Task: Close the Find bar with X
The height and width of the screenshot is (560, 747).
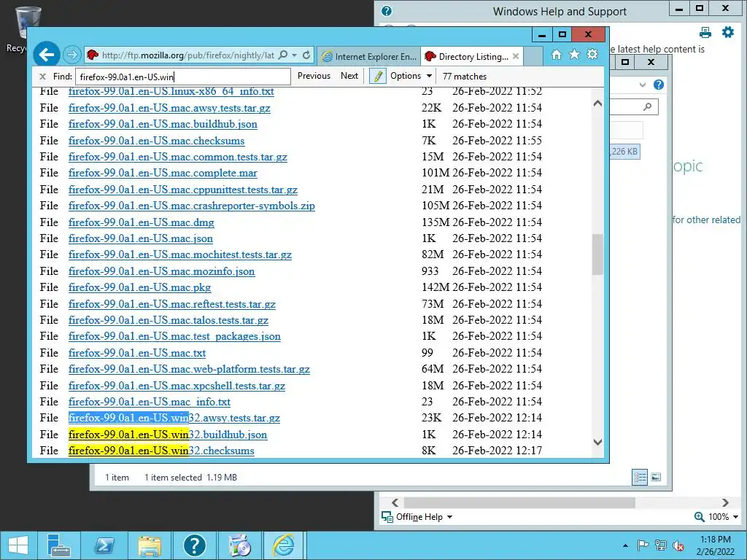Action: (42, 76)
